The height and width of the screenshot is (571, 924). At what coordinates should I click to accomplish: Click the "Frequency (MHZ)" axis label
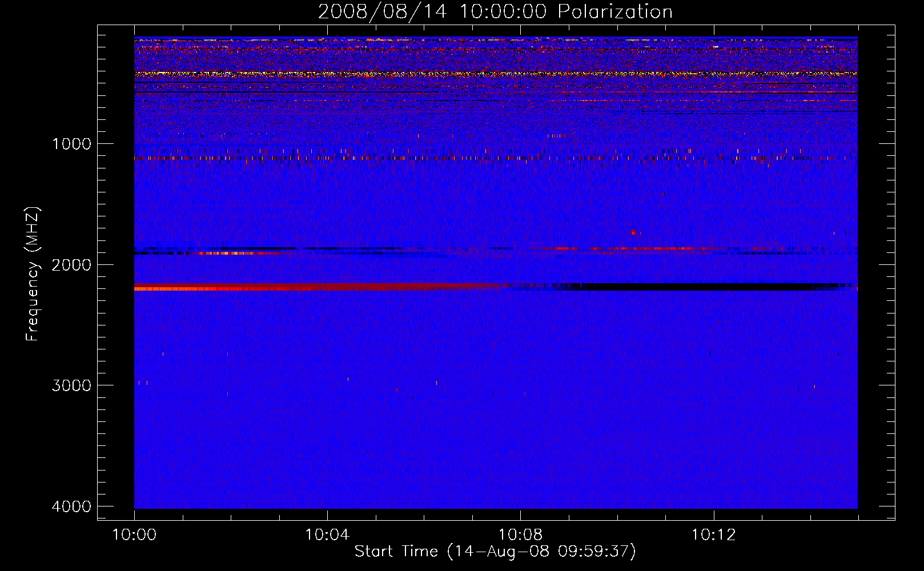coord(32,274)
